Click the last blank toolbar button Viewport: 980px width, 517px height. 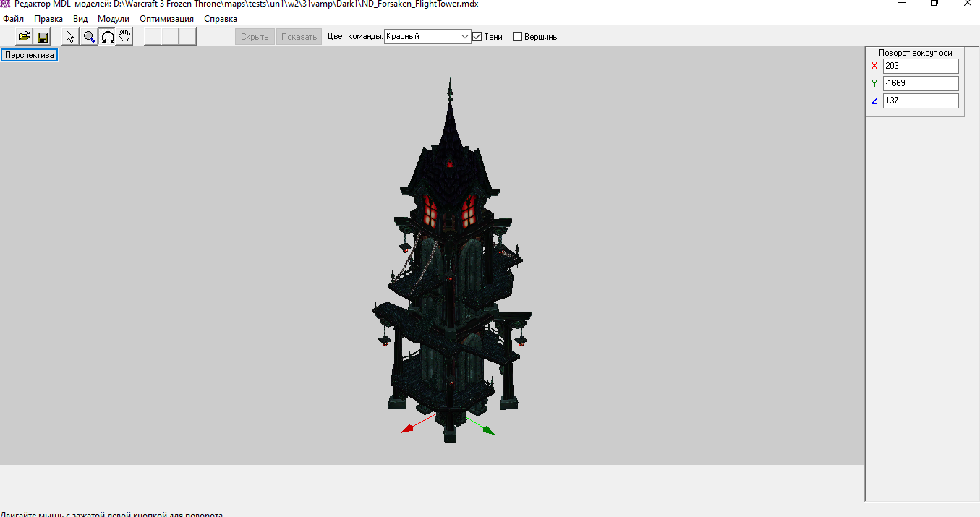point(187,37)
